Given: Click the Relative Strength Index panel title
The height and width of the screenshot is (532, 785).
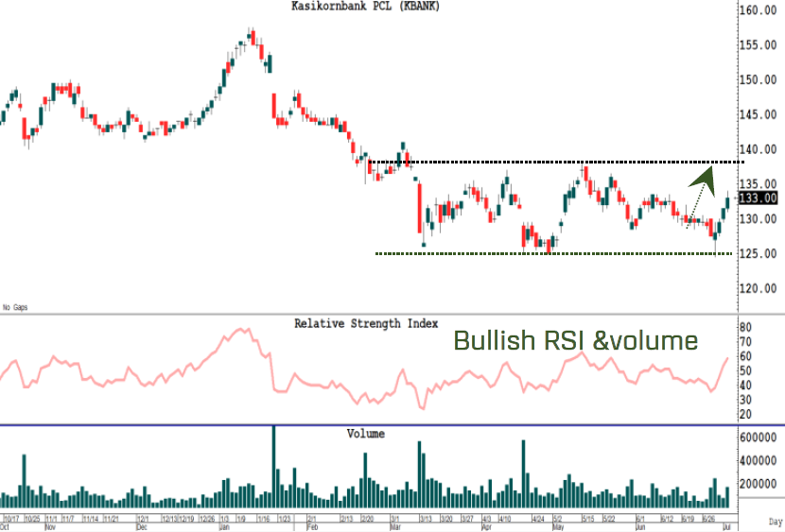Looking at the screenshot, I should [x=366, y=323].
